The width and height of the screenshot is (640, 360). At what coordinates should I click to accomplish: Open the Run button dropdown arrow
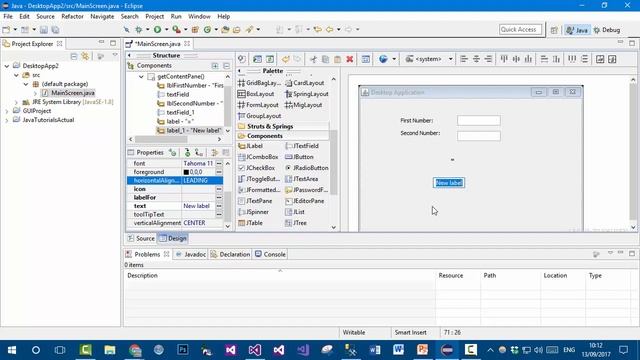pos(167,29)
